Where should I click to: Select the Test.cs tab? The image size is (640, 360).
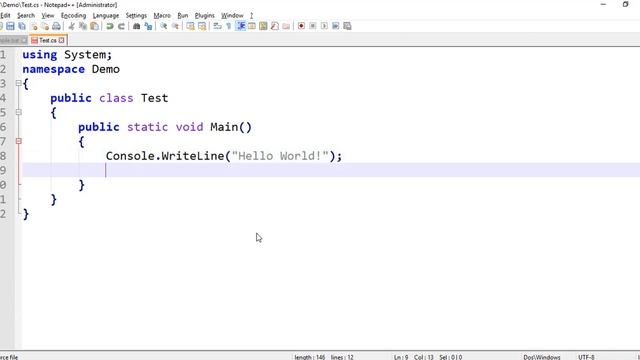click(47, 40)
